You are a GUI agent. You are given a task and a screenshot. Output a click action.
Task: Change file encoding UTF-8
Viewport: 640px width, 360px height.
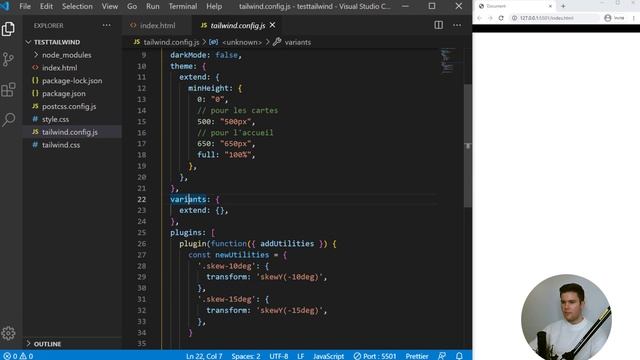(279, 356)
